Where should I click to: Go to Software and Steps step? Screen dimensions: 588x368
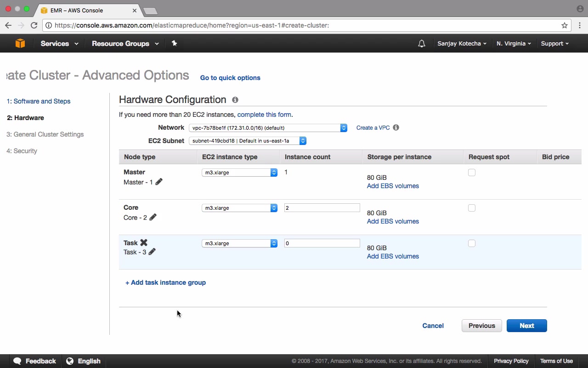coord(39,101)
